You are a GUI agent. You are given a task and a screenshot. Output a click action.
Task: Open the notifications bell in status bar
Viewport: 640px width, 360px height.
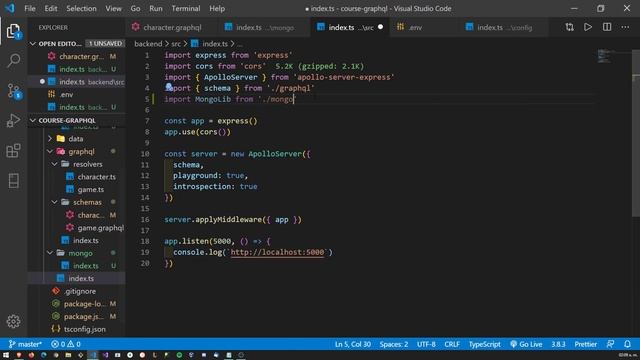627,344
